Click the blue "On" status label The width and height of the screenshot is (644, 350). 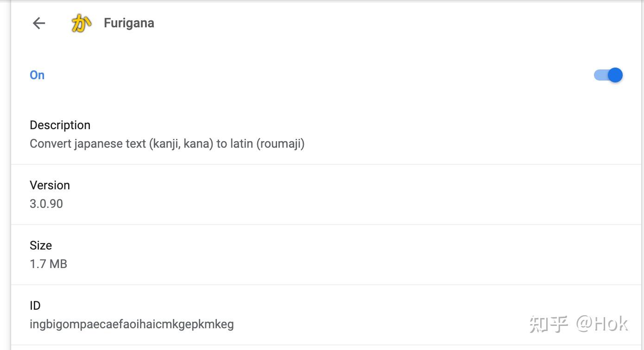37,75
